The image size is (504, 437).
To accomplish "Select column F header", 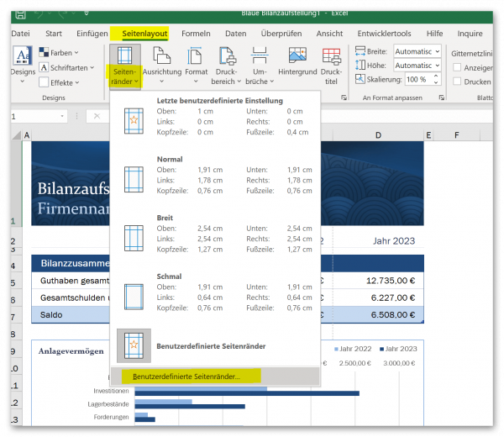I will coord(456,135).
